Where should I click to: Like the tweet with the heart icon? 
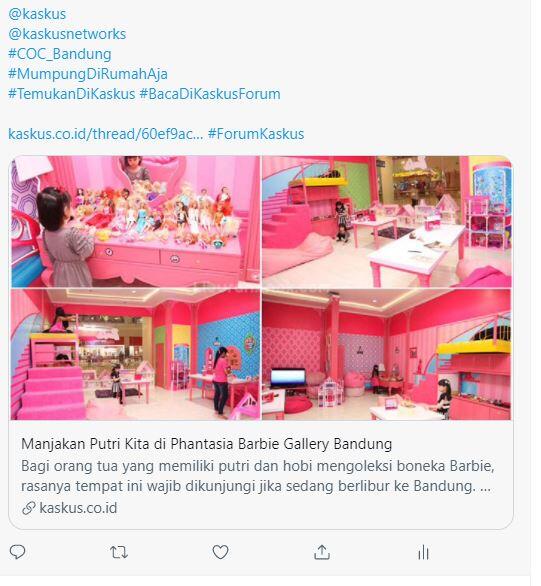[x=220, y=552]
